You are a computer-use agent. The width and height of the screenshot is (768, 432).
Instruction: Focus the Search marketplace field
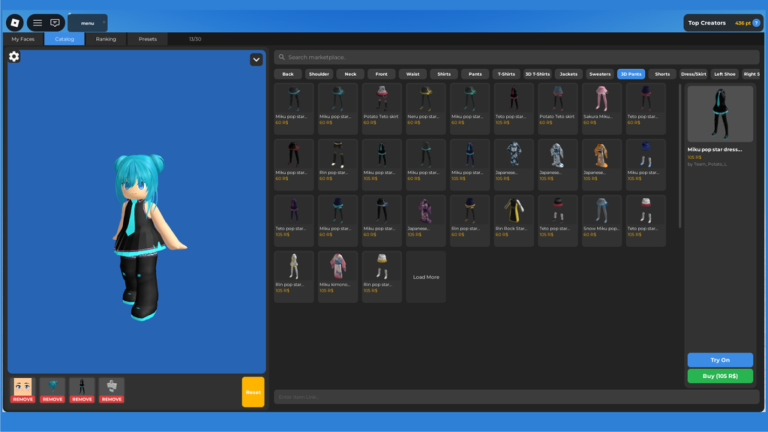(x=517, y=57)
